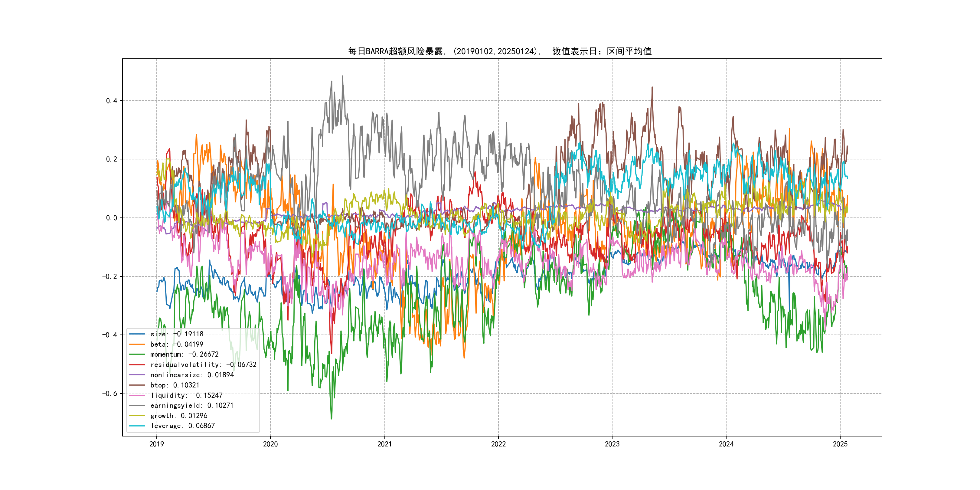Click the momentum legend green line swatch
The image size is (980, 490).
click(x=137, y=354)
